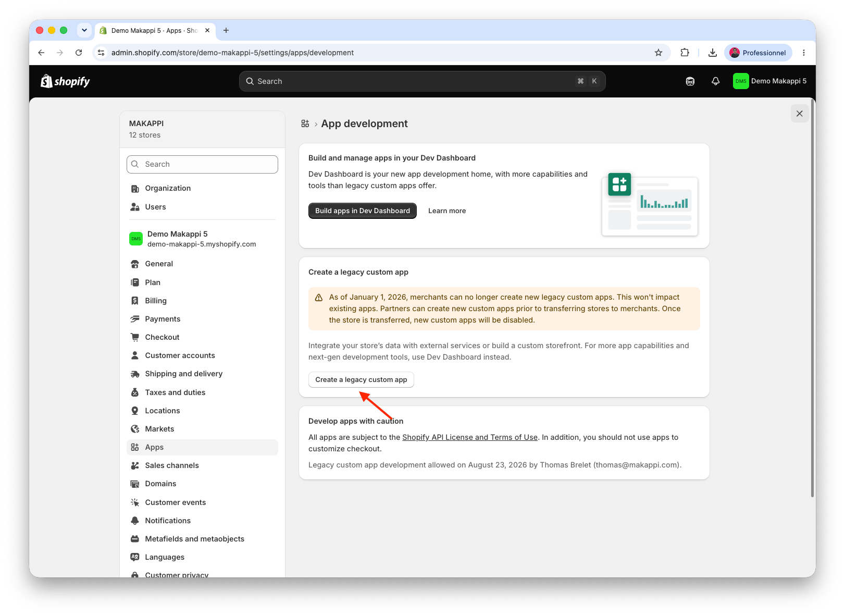Open the Demo Makappi 5 store menu
The height and width of the screenshot is (616, 845).
point(770,81)
